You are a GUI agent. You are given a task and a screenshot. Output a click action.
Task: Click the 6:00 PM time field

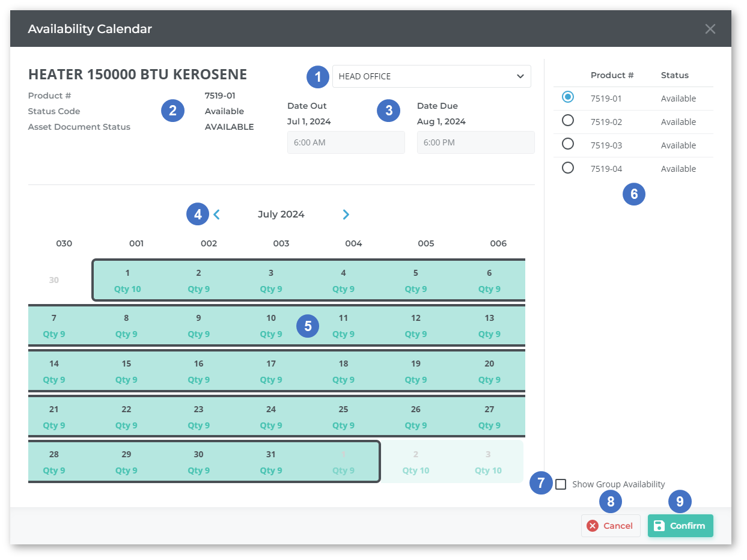(x=476, y=142)
